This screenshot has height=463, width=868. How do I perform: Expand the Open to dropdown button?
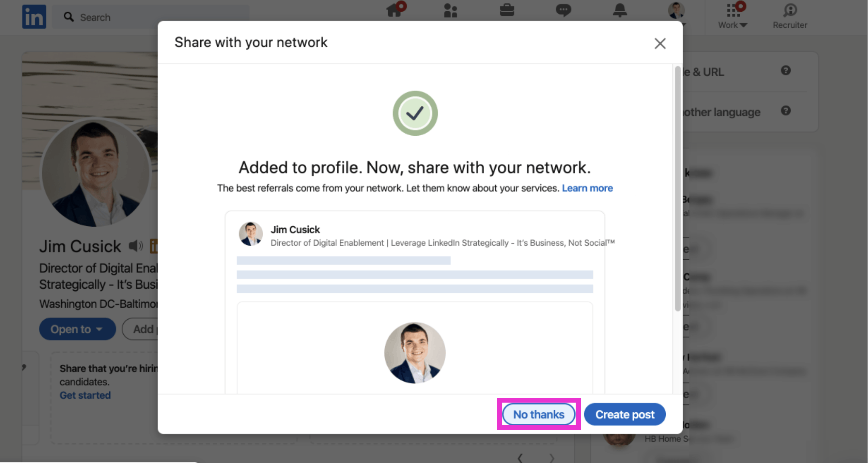77,329
